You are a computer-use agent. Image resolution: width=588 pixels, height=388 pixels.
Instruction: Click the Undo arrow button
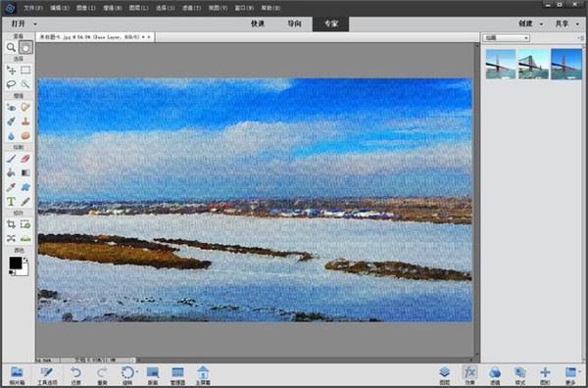76,375
